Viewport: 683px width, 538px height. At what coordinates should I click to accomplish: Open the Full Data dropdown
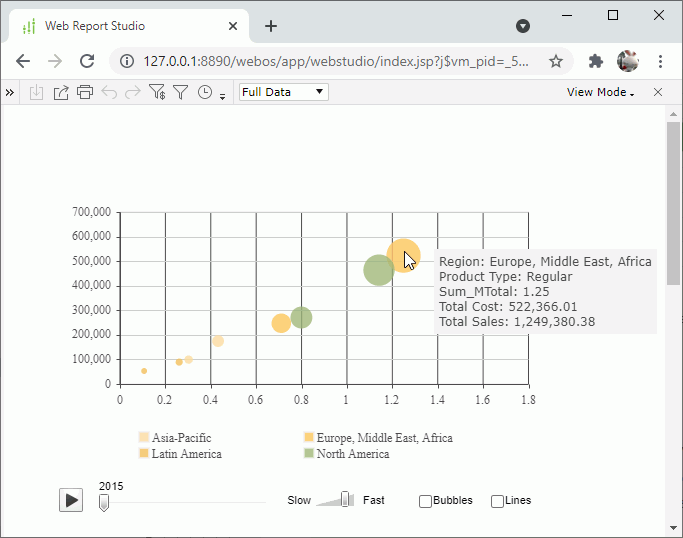pyautogui.click(x=283, y=92)
